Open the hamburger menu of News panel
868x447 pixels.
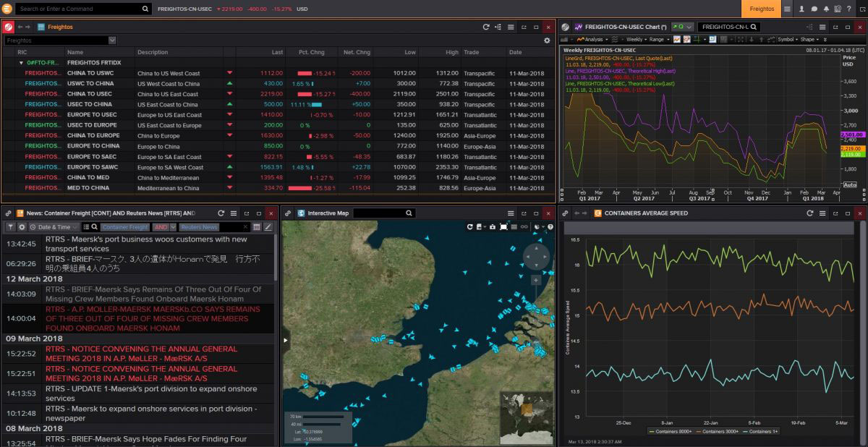click(x=233, y=213)
